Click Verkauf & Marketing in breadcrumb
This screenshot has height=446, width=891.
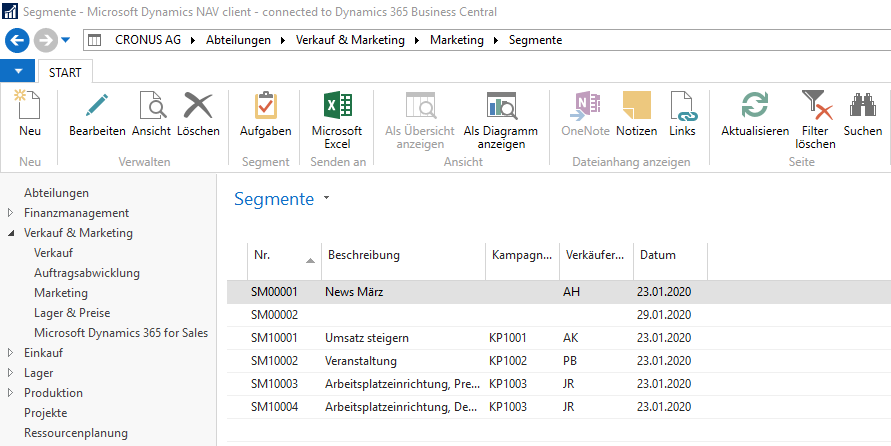tap(350, 40)
